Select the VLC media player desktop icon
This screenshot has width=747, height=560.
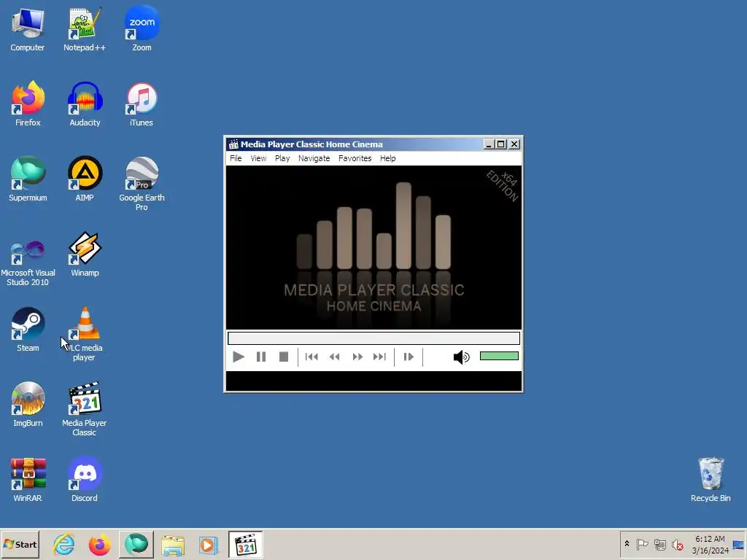(x=85, y=334)
